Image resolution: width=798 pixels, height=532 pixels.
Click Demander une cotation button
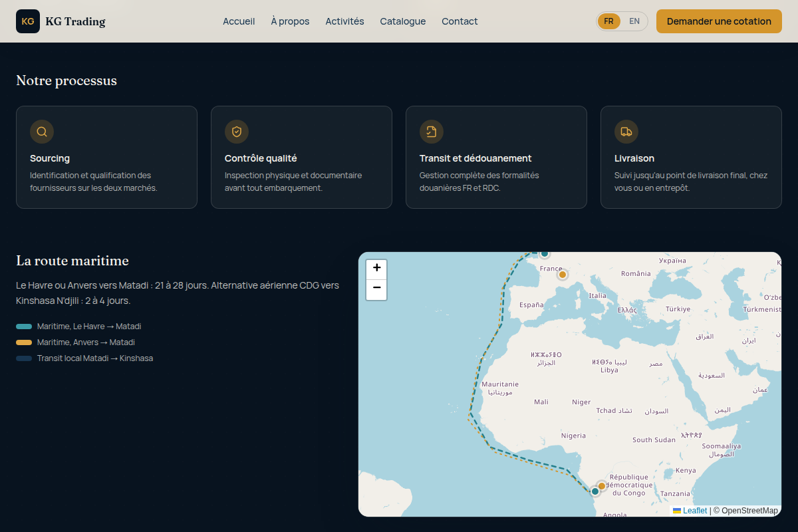tap(719, 21)
